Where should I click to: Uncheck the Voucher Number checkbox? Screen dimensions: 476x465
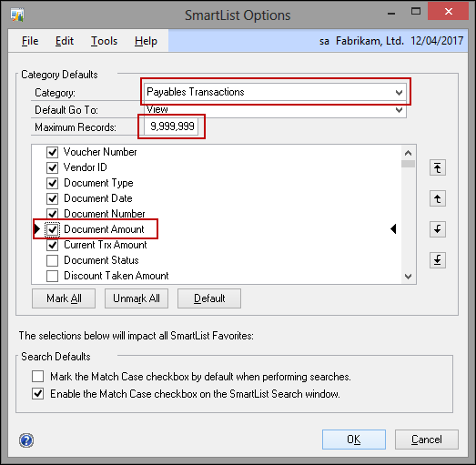52,152
